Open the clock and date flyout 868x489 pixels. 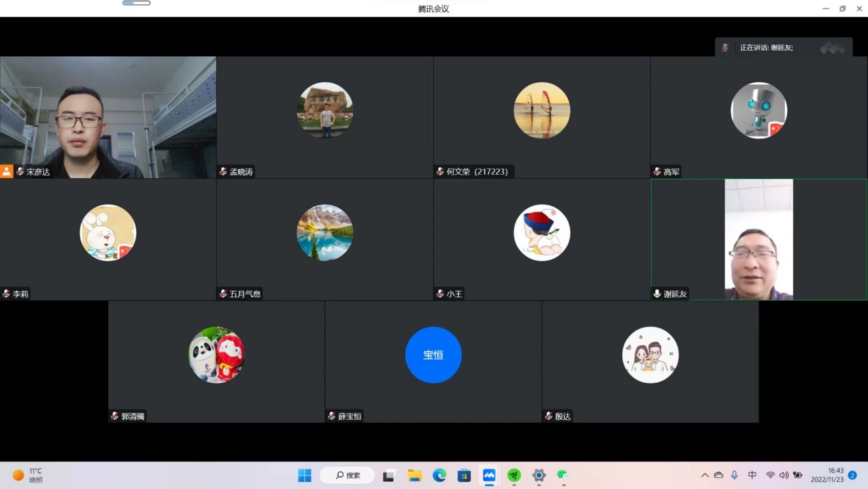[x=827, y=475]
